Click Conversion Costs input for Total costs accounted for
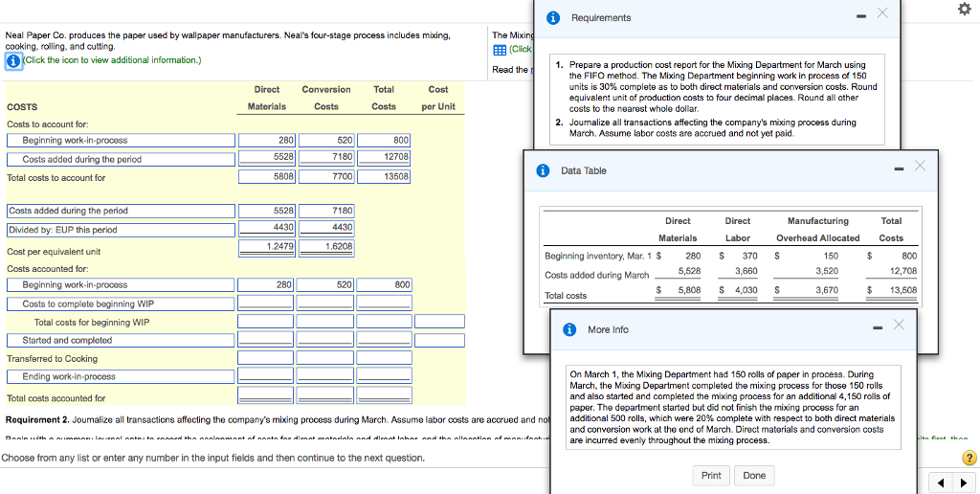Viewport: 980px width, 494px height. pos(326,395)
